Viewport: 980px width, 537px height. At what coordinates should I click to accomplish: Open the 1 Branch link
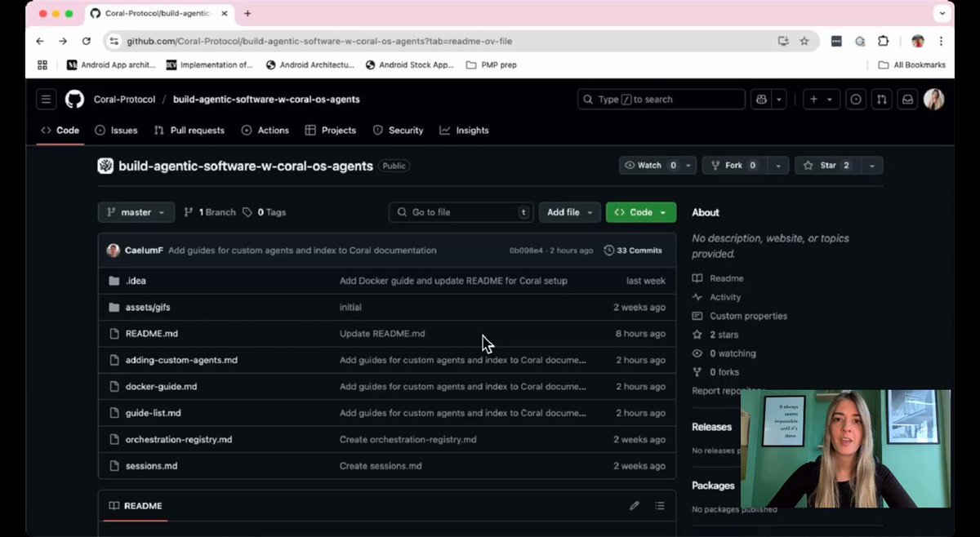(210, 212)
